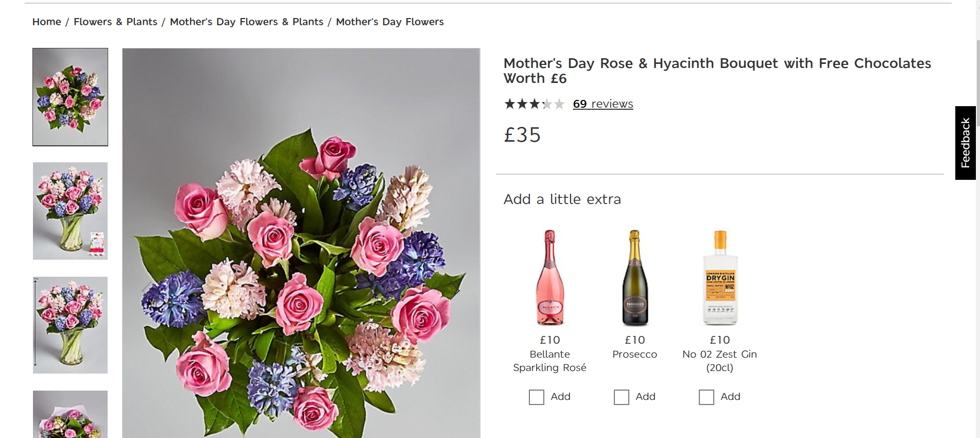980x438 pixels.
Task: Click the No 02 Zest Gin bottle image
Action: [x=720, y=278]
